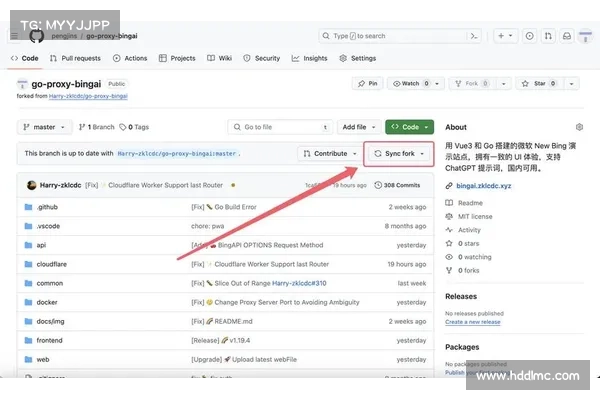
Task: Open the web folder
Action: 43,360
